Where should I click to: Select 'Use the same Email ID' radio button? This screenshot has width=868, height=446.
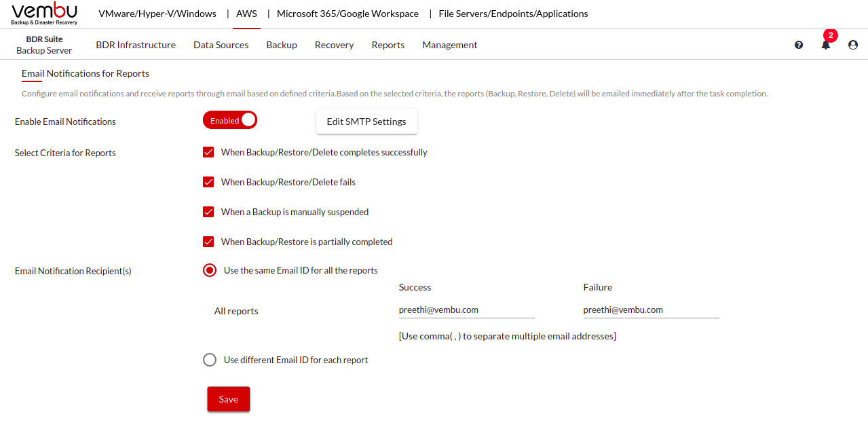pos(210,270)
